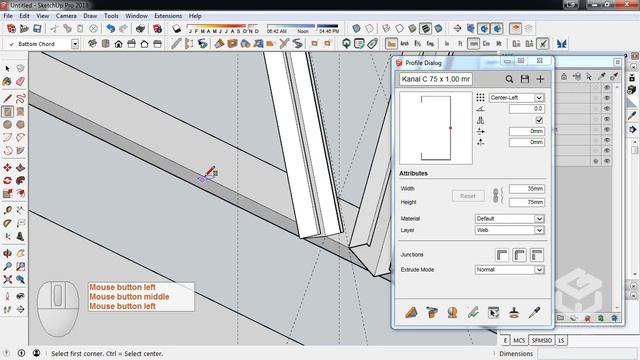Toggle visibility of last layer eye
Image resolution: width=640 pixels, height=360 pixels.
pyautogui.click(x=607, y=161)
